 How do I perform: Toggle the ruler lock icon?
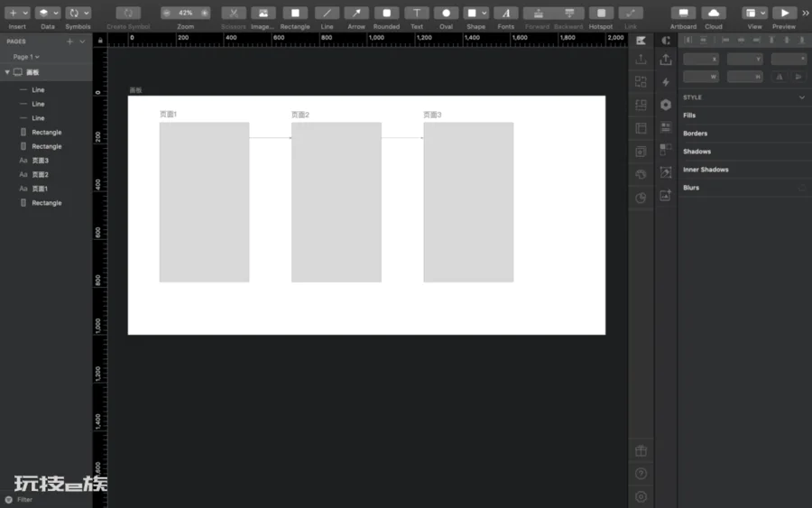tap(100, 41)
